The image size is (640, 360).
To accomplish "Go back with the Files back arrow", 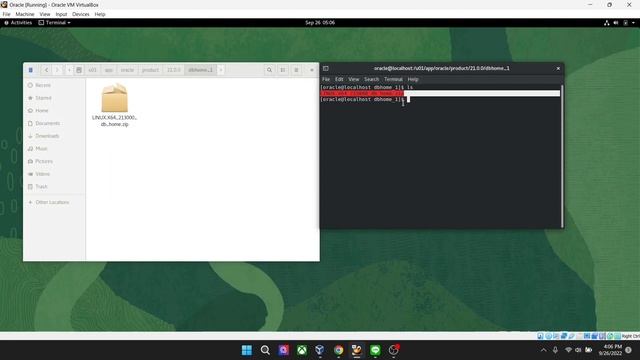I will (46, 70).
